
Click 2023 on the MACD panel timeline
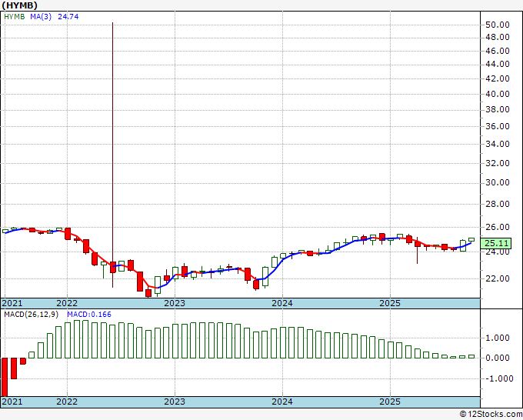point(175,402)
